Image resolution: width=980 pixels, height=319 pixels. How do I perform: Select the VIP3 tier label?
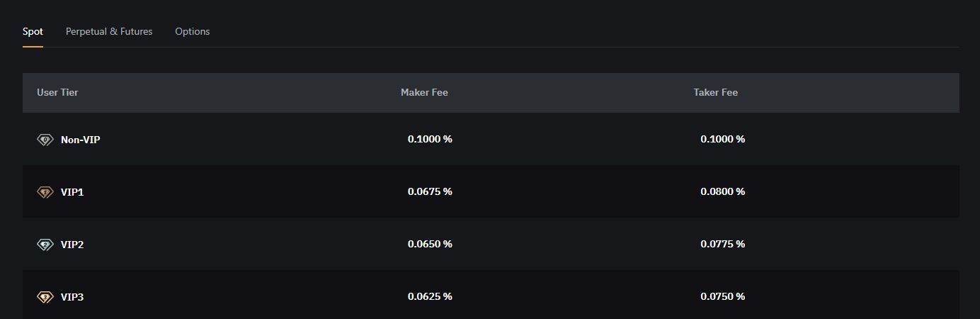(x=72, y=297)
